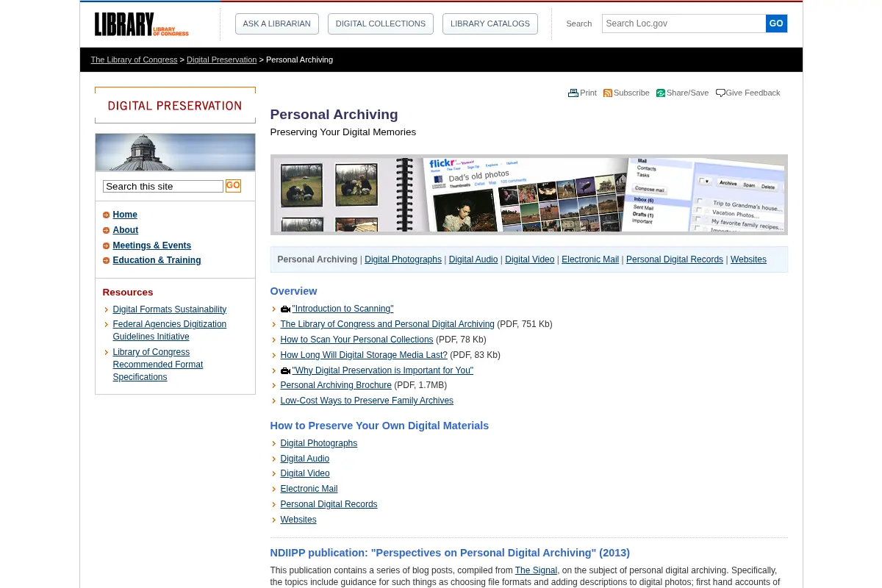Open Digital Collections from top bar
Image resolution: width=882 pixels, height=588 pixels.
click(381, 24)
